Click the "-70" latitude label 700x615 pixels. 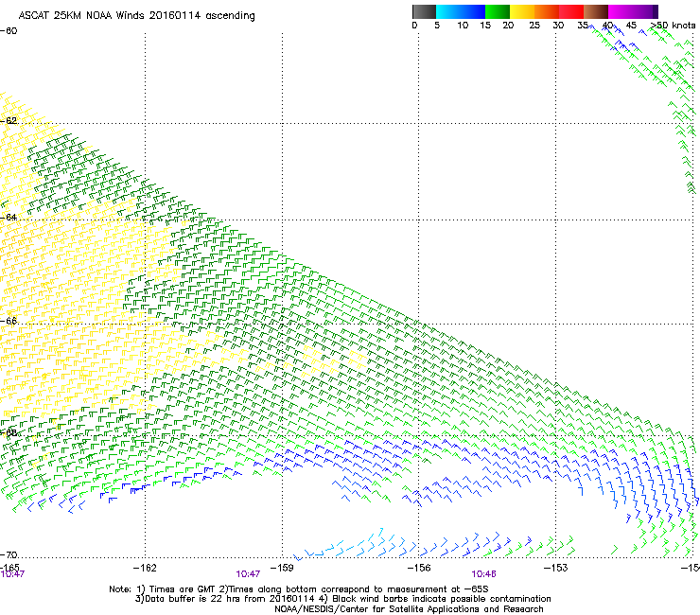pos(9,554)
